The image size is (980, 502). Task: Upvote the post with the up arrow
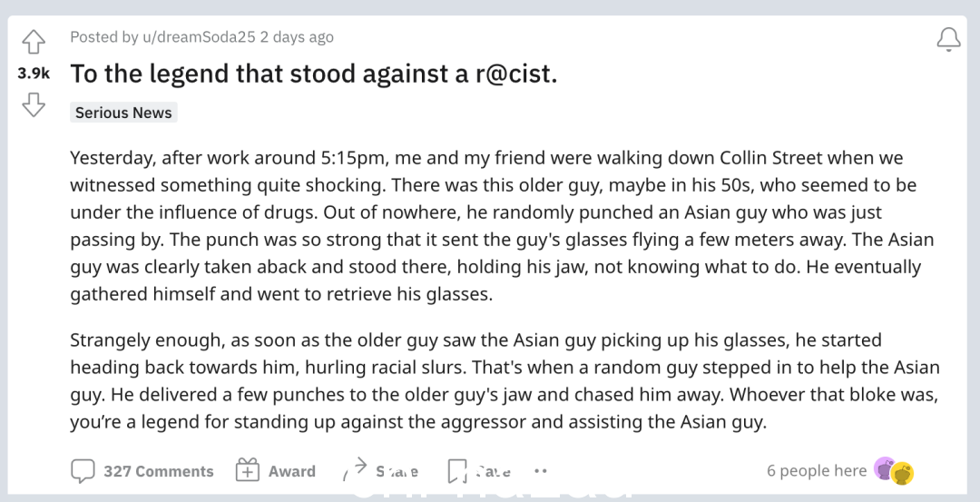[x=34, y=43]
